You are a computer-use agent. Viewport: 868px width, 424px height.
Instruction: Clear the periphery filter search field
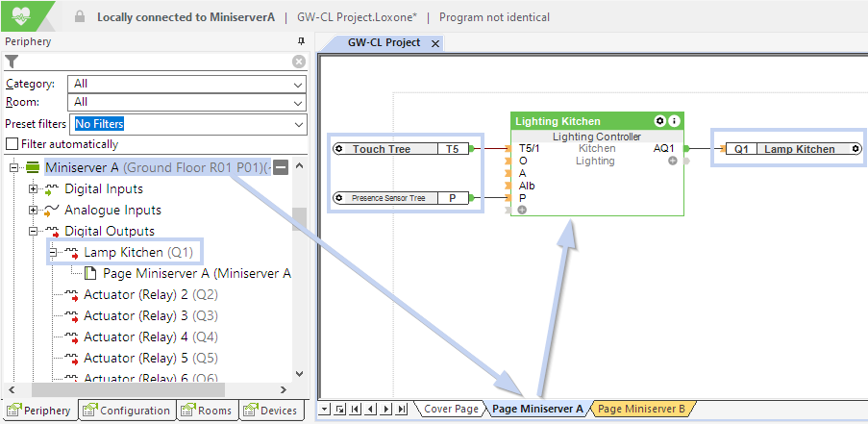coord(299,62)
